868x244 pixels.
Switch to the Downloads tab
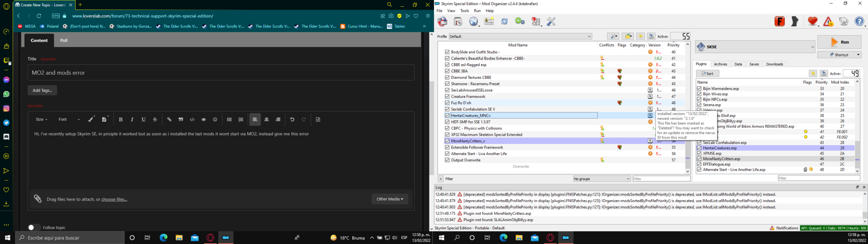tap(774, 64)
